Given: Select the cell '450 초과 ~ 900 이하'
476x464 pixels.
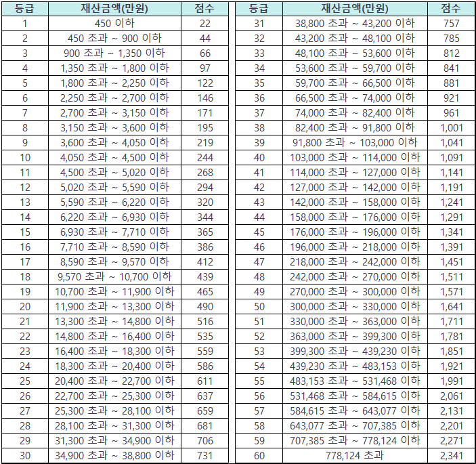Looking at the screenshot, I should [x=114, y=38].
